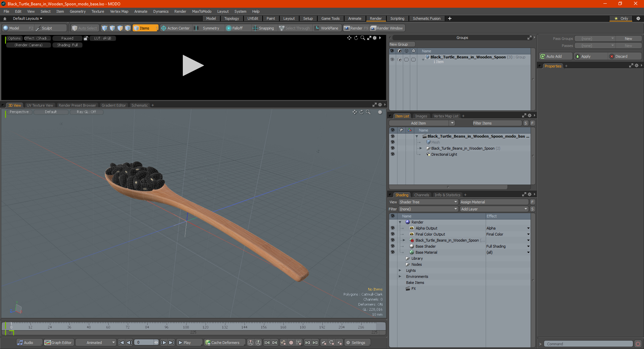Open timeline Settings
The height and width of the screenshot is (349, 644).
pos(358,343)
